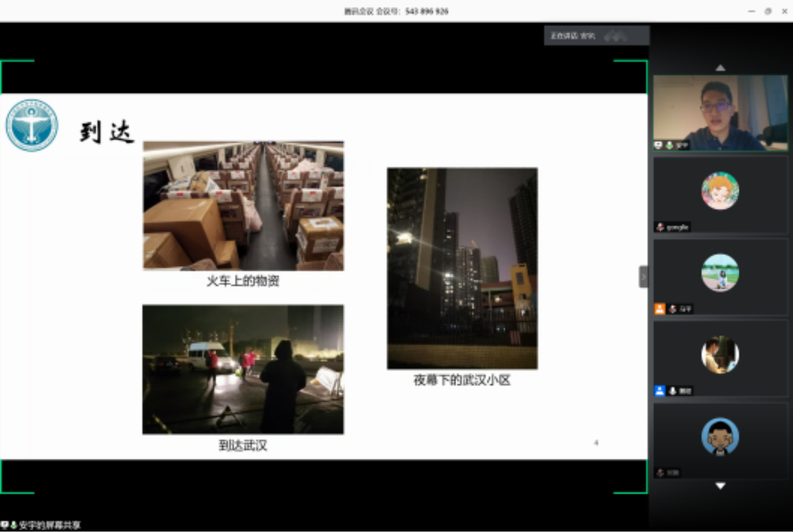Click the shared slide's train supplies photo
Viewport: 793px width, 532px height.
243,206
